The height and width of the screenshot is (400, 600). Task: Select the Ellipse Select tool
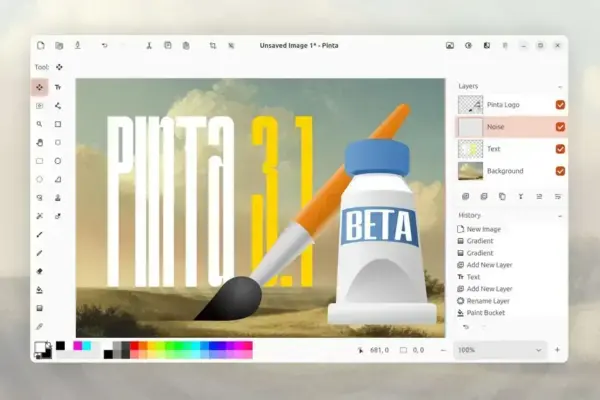[39, 179]
